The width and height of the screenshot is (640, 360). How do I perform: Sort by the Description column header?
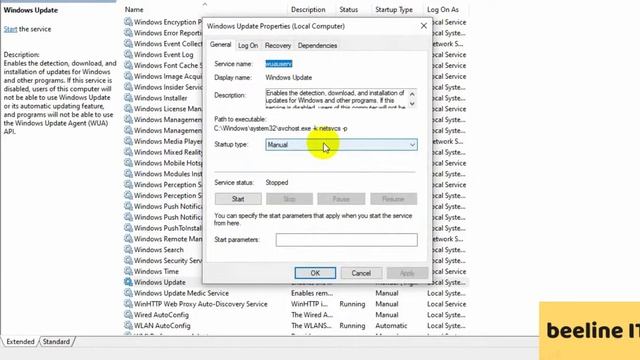coord(308,9)
